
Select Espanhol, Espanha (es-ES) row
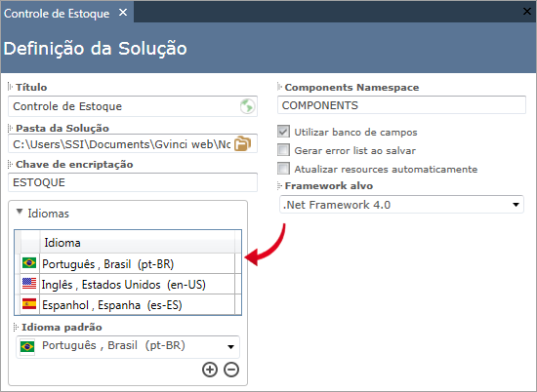[x=128, y=304]
